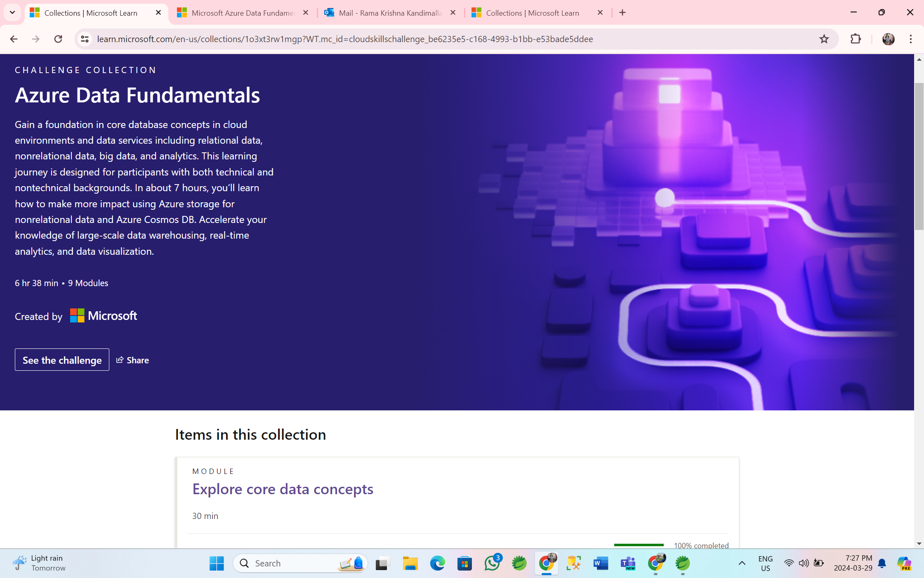Click the 100% completed progress bar
The image size is (924, 578).
pyautogui.click(x=639, y=545)
